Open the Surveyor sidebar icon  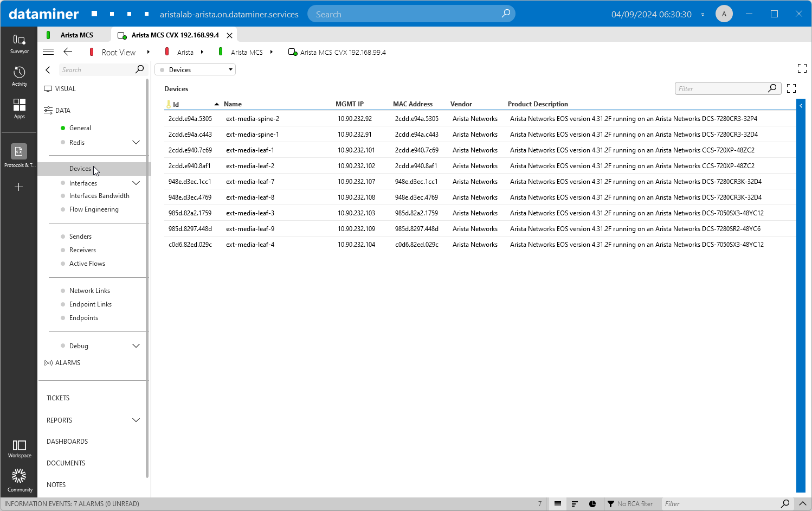pos(19,43)
